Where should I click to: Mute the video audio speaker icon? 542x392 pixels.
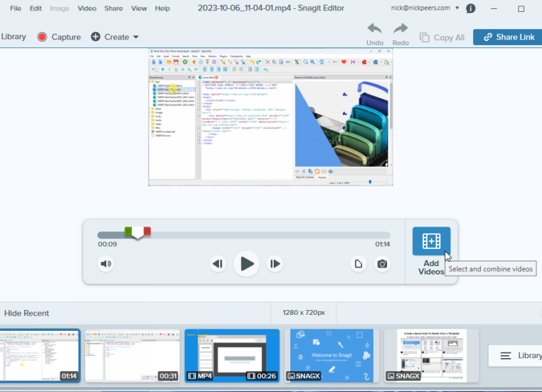point(106,263)
